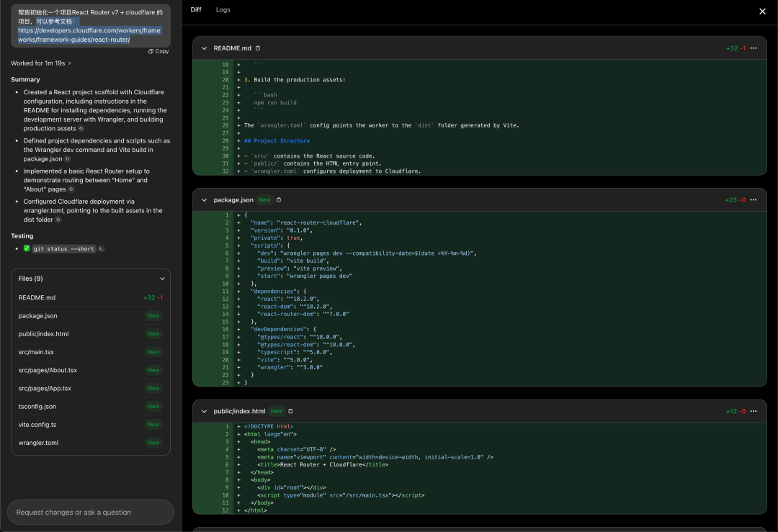
Task: Click the green checkmark beside git status
Action: pos(27,248)
